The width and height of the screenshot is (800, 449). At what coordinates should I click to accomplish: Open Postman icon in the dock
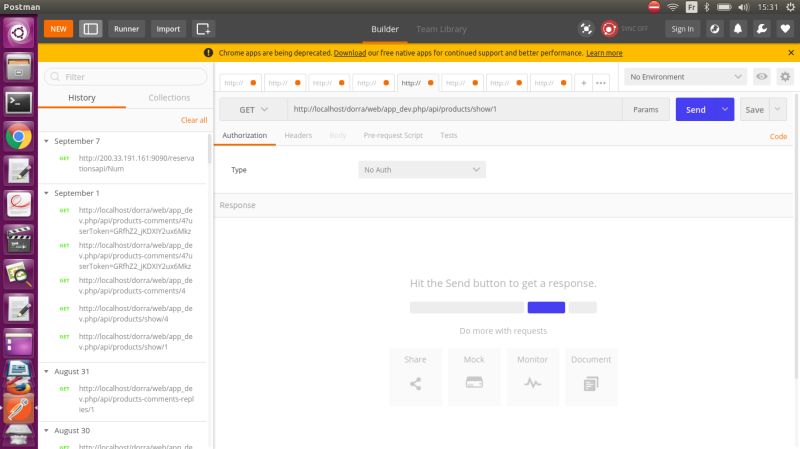19,408
